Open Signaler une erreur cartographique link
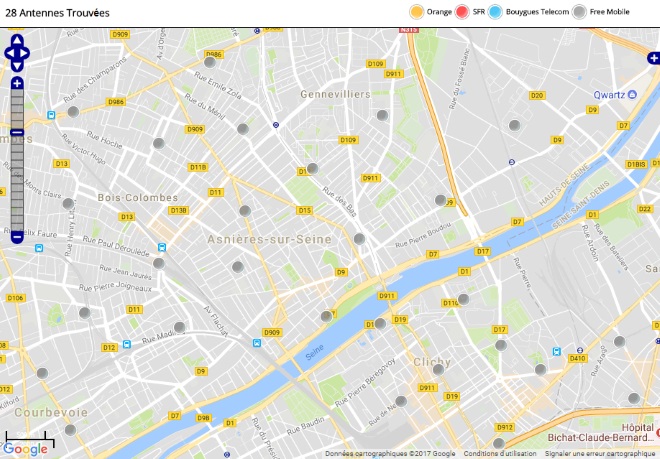Image resolution: width=660 pixels, height=459 pixels. [600, 454]
